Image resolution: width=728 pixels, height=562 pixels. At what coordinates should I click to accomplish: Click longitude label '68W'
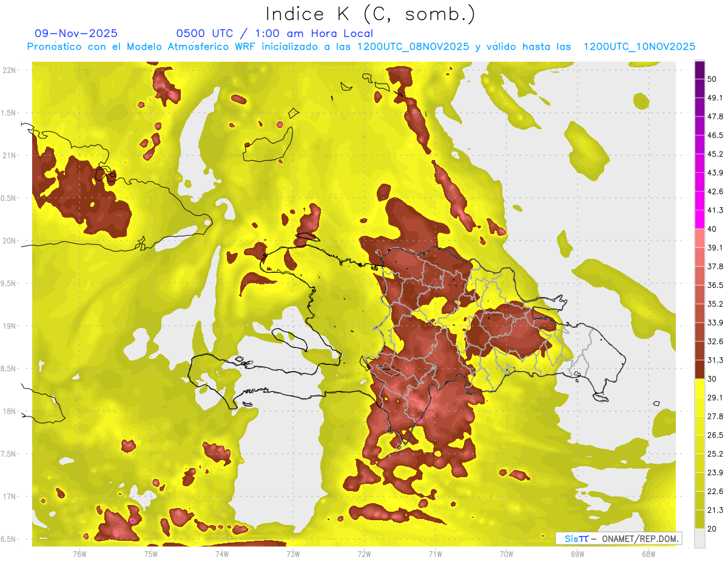[649, 554]
